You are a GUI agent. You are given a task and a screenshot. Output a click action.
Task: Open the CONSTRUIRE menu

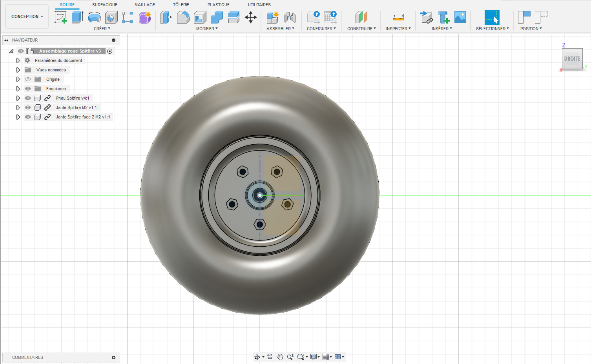pos(361,29)
